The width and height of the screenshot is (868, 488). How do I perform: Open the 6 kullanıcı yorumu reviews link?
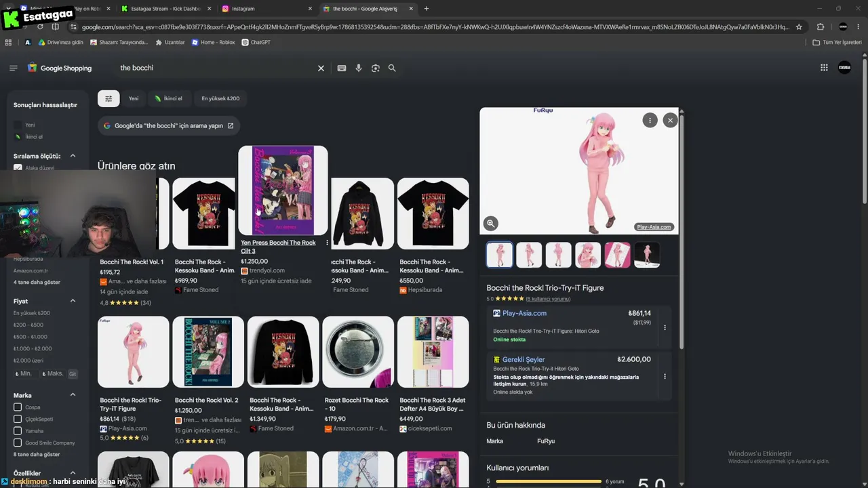pos(548,299)
